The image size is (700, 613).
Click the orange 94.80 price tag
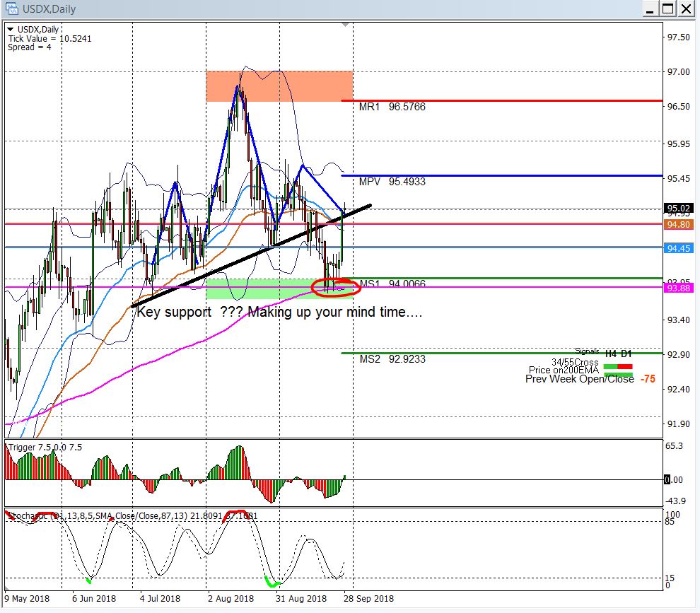point(678,224)
